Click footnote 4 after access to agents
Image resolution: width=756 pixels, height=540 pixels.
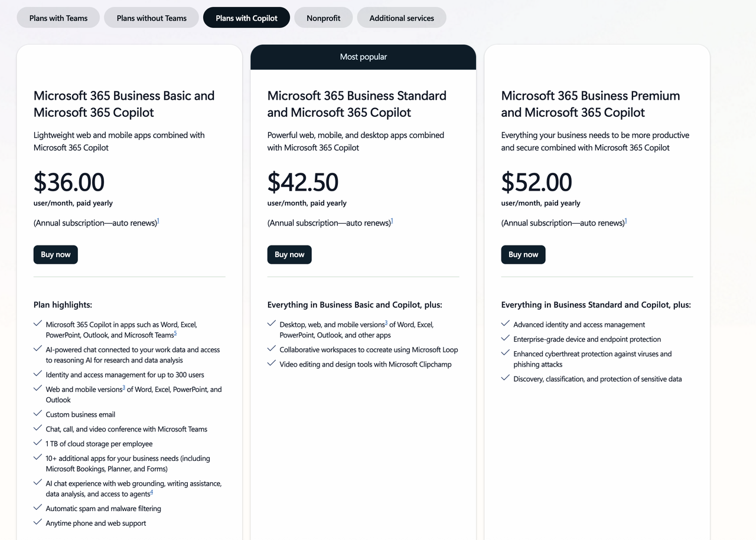click(x=152, y=492)
